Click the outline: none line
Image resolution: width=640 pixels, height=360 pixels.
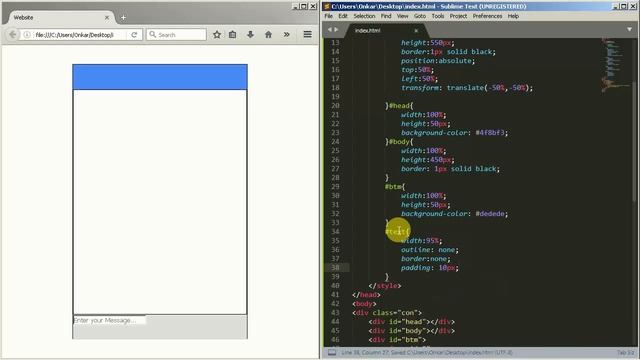tap(429, 250)
